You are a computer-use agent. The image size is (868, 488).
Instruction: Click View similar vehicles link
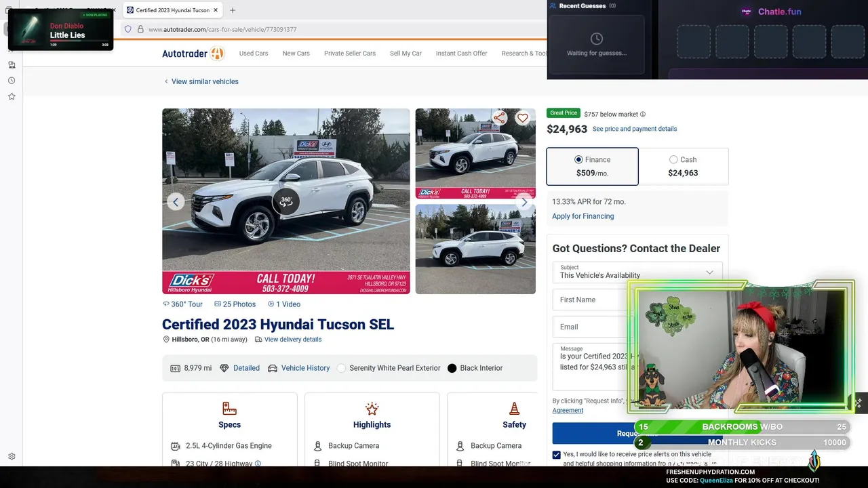tap(205, 81)
